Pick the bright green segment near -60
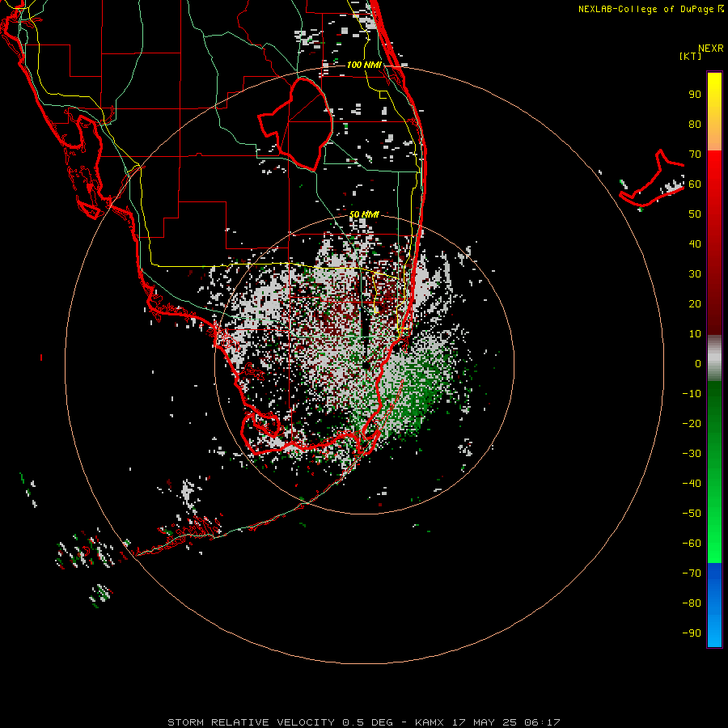The width and height of the screenshot is (728, 728). 714,544
